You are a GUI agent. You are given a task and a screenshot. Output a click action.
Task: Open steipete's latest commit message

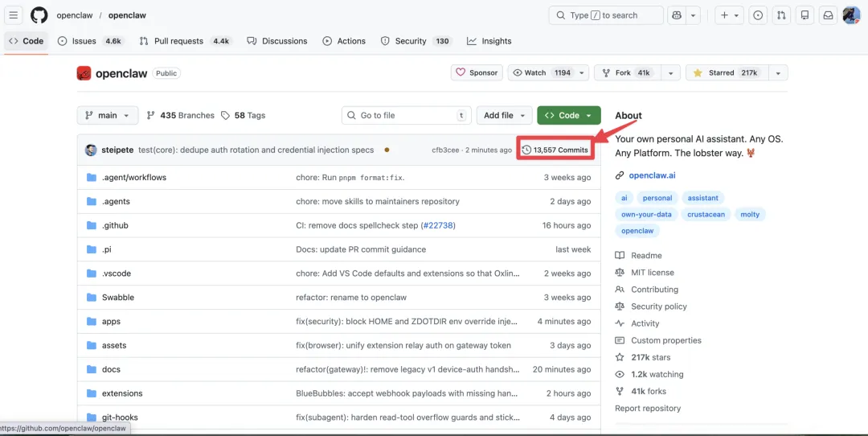point(256,150)
